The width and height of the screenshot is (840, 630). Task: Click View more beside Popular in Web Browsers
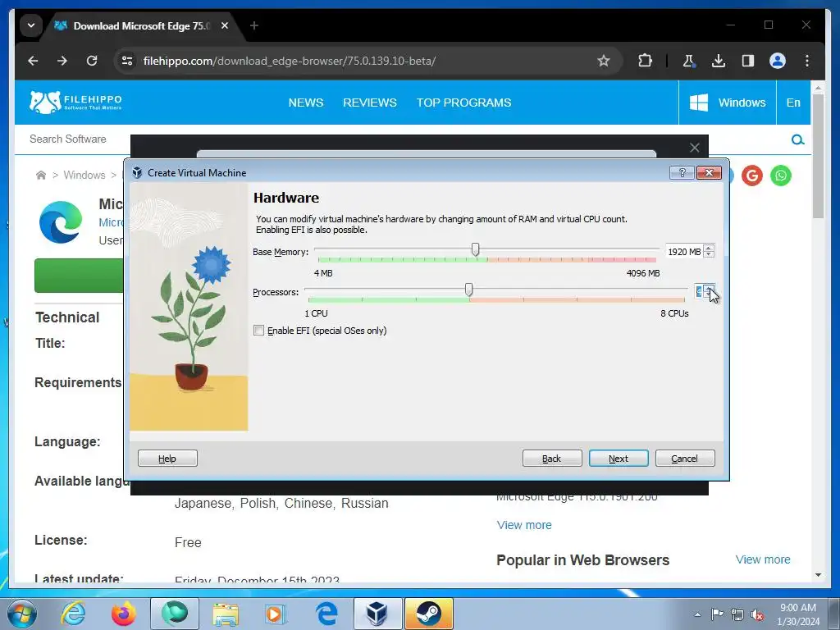pyautogui.click(x=763, y=559)
